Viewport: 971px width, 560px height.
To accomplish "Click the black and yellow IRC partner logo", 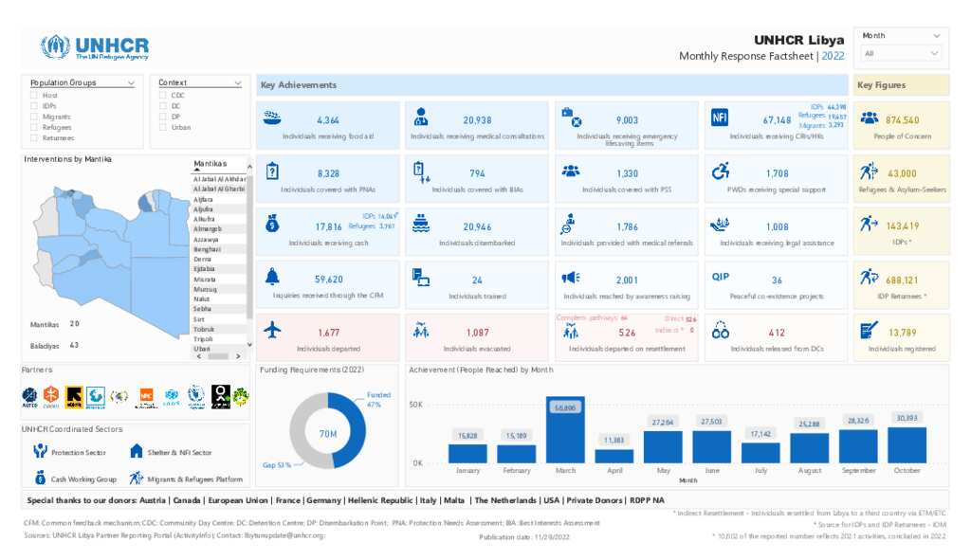I will click(74, 396).
